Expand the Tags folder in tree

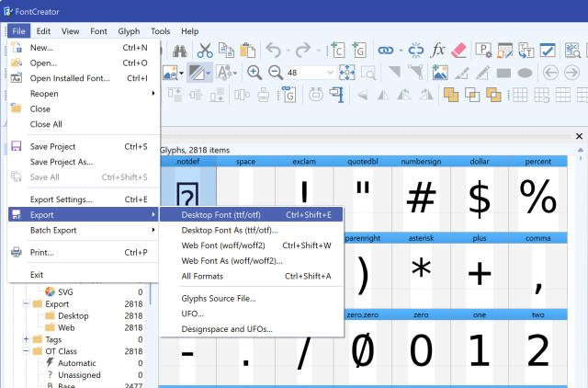point(26,339)
